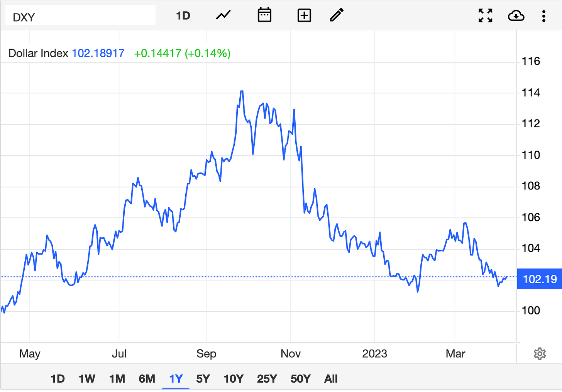Click the 102.18917 index value
Image resolution: width=562 pixels, height=392 pixels.
(x=98, y=53)
